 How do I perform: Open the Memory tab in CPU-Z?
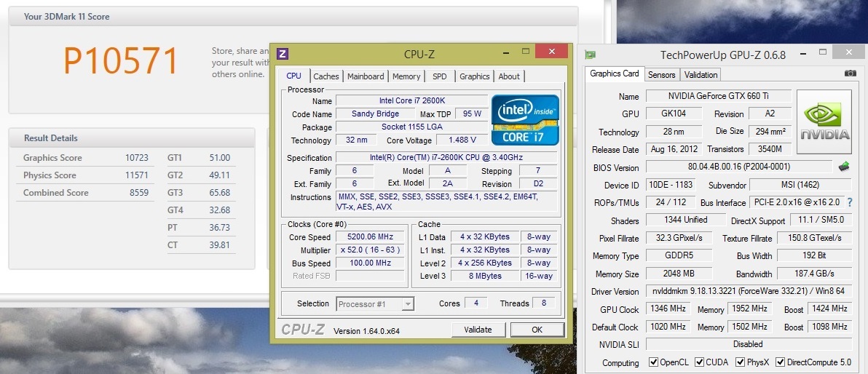pyautogui.click(x=406, y=76)
